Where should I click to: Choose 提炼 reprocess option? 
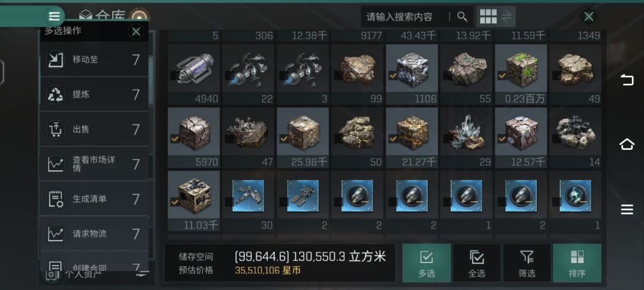click(94, 94)
